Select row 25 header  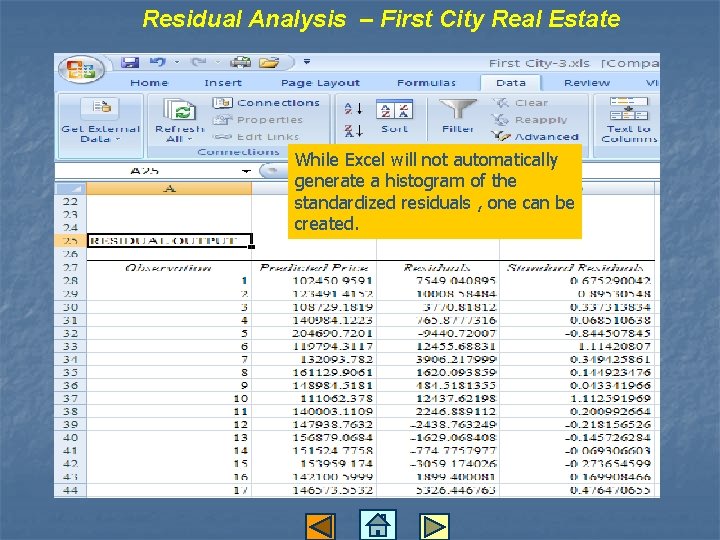(x=70, y=241)
